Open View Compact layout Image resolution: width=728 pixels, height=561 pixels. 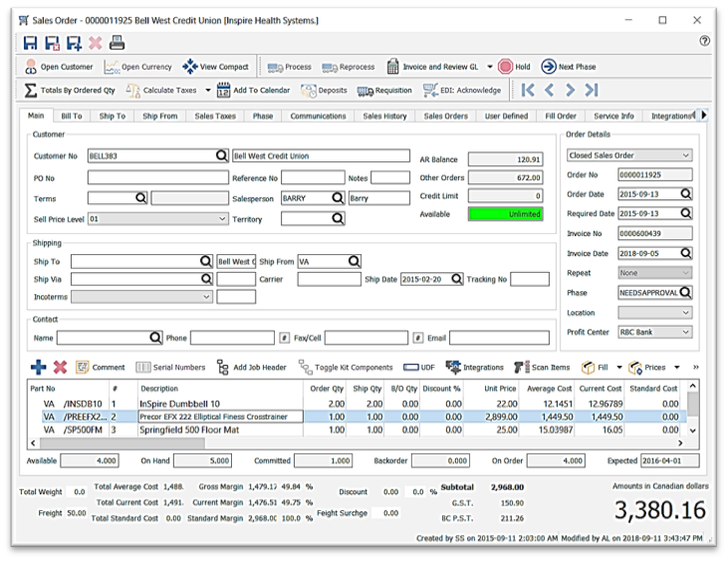215,67
